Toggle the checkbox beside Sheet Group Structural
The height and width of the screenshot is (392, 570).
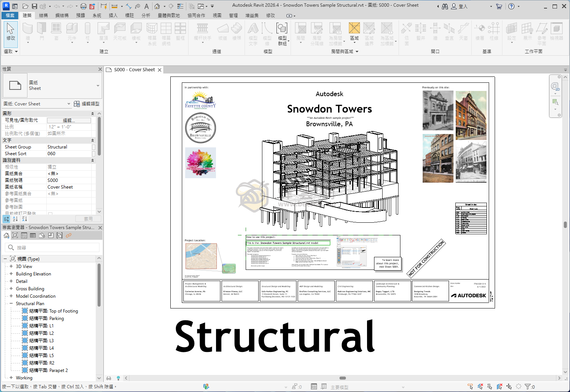coord(94,147)
